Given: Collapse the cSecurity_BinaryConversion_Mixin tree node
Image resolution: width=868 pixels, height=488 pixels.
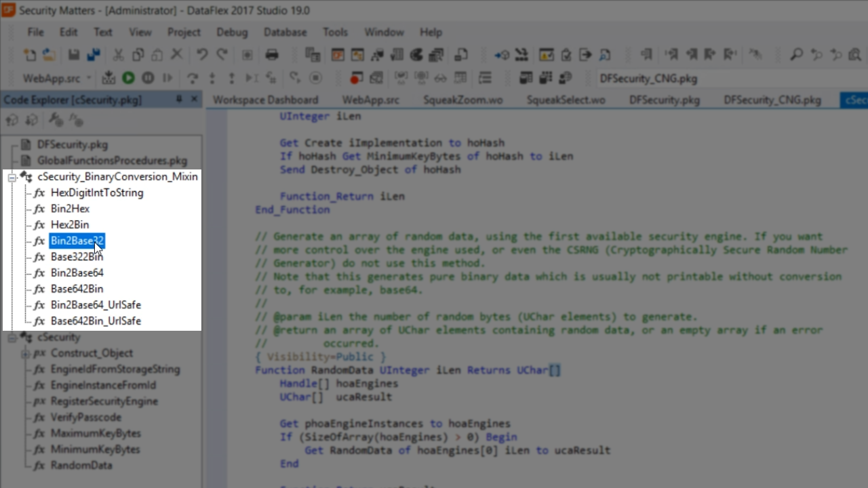Looking at the screenshot, I should coord(12,177).
